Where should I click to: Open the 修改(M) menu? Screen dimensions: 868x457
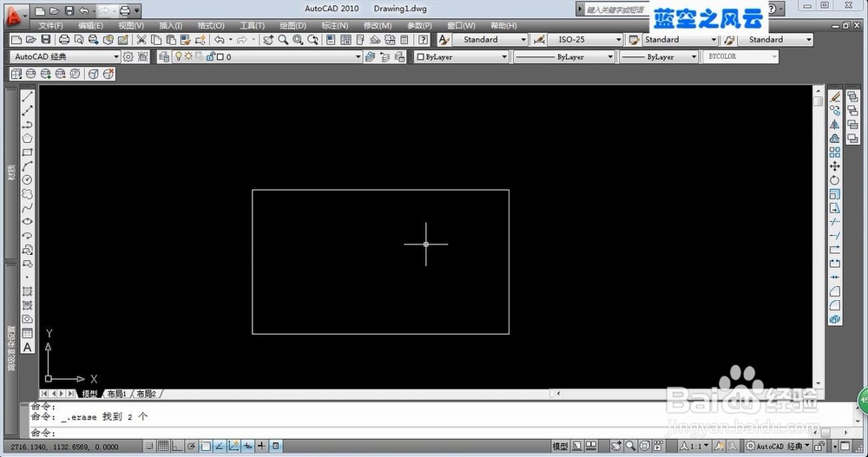[x=377, y=25]
